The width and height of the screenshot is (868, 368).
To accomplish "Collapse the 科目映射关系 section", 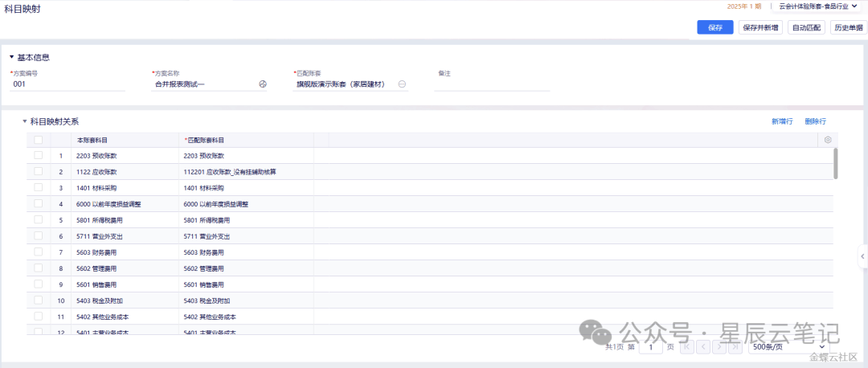I will click(x=24, y=121).
